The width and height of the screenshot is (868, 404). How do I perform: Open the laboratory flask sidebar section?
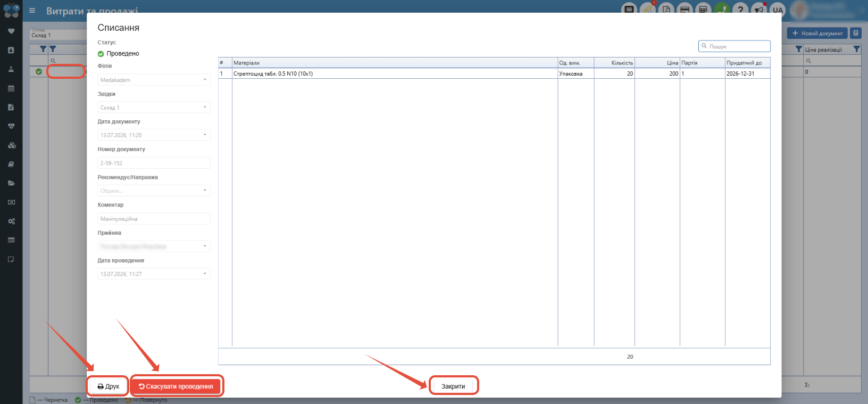click(x=11, y=69)
